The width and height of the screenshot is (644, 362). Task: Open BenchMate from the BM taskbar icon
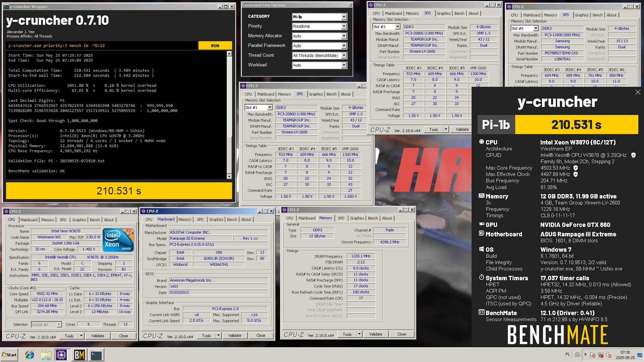click(x=79, y=355)
